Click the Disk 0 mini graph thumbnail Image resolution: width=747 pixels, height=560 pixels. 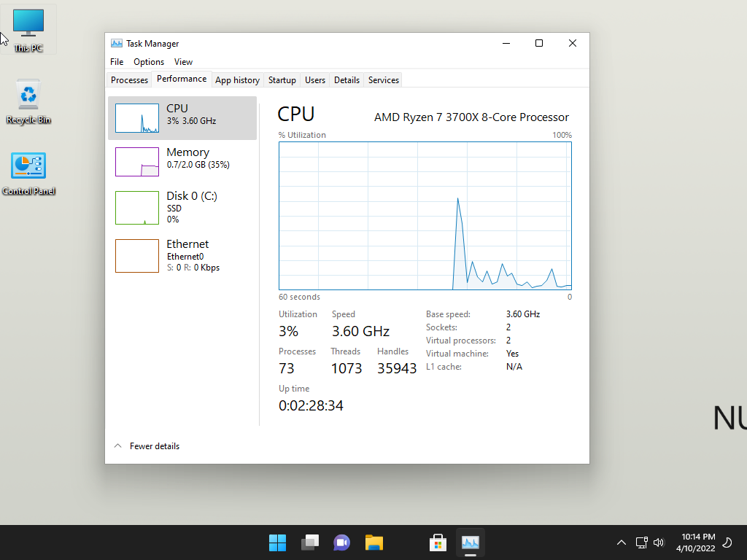click(136, 208)
